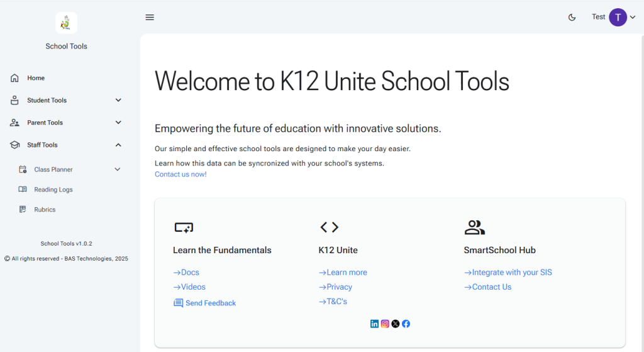Image resolution: width=644 pixels, height=352 pixels.
Task: Open the Instagram social icon
Action: click(385, 324)
